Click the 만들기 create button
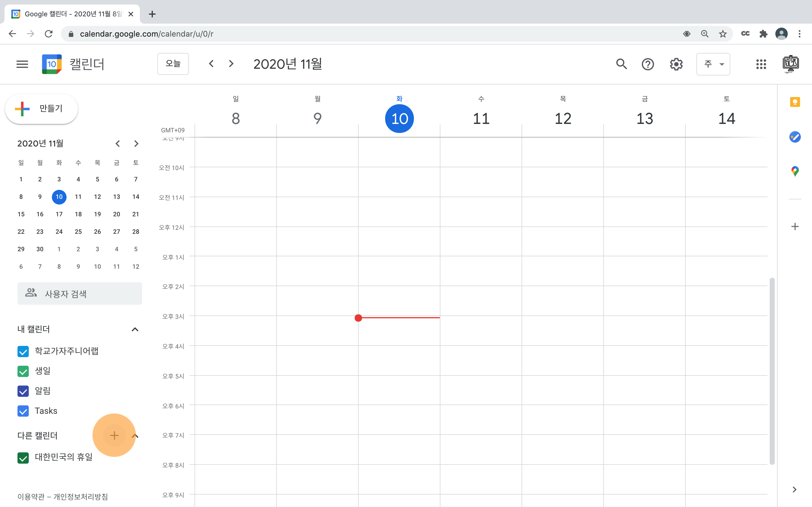Screen dimensions: 812x507 (42, 109)
